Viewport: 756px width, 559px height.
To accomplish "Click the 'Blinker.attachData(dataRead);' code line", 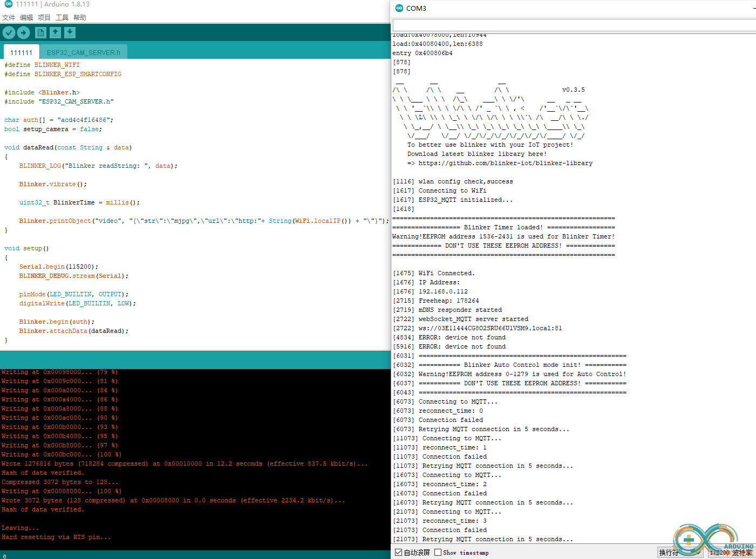I will (74, 331).
